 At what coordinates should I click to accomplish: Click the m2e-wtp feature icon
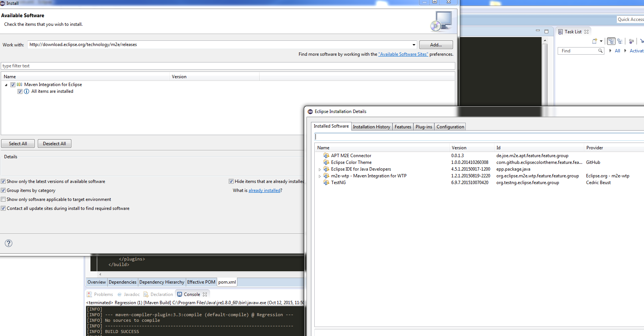pos(326,176)
